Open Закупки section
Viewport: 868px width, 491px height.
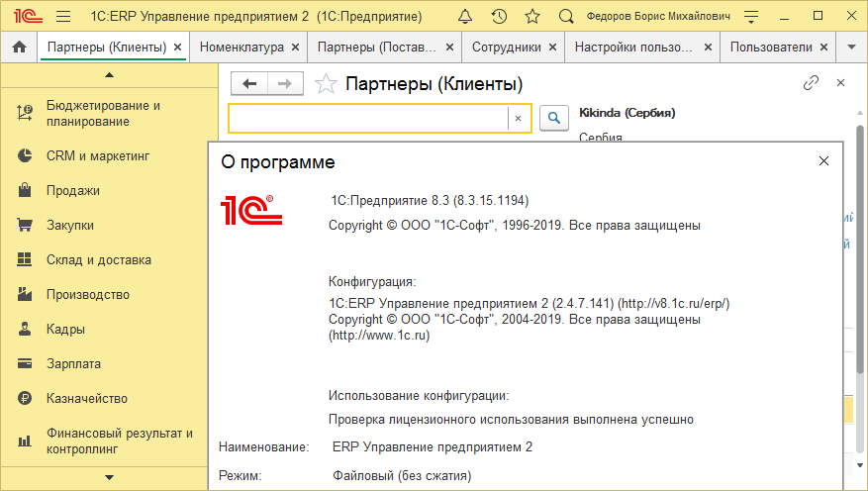(70, 226)
